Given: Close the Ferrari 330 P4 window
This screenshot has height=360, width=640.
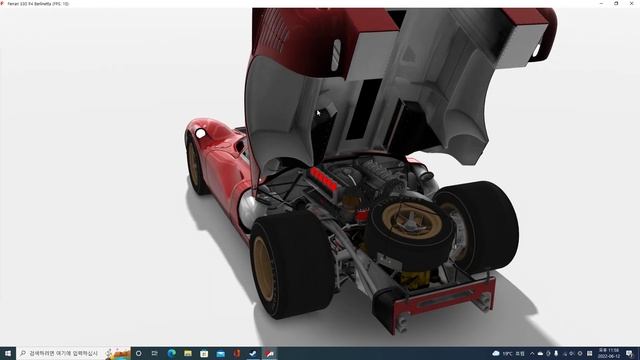Looking at the screenshot, I should (x=631, y=4).
